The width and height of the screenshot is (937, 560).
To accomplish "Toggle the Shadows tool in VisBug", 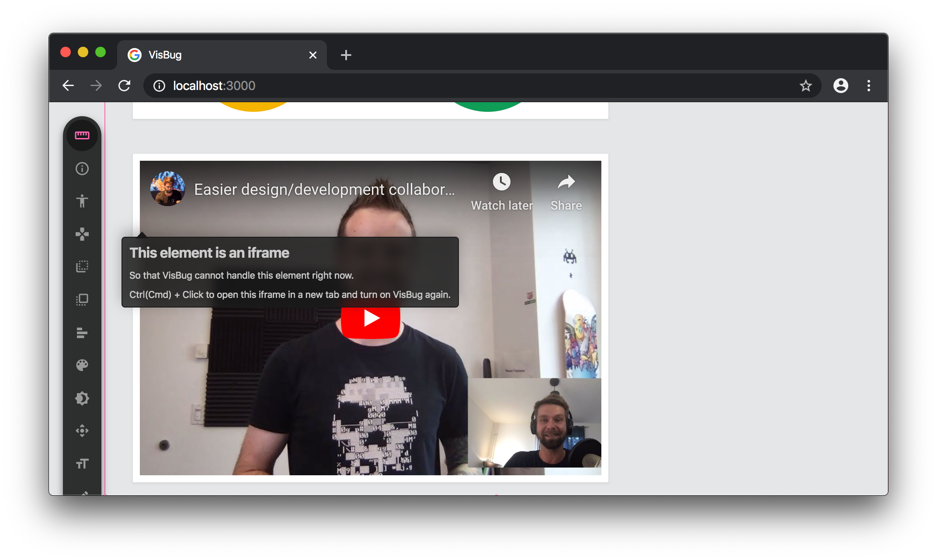I will (82, 398).
